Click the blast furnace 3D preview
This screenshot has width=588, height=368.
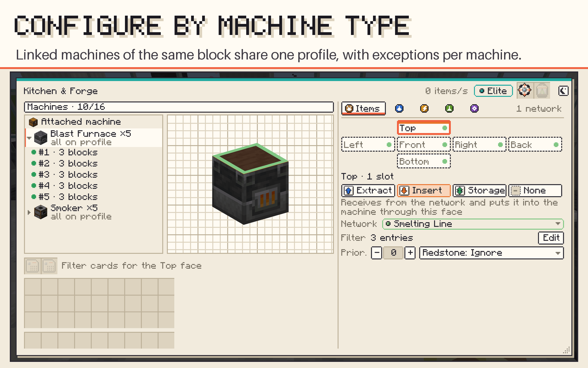point(250,184)
